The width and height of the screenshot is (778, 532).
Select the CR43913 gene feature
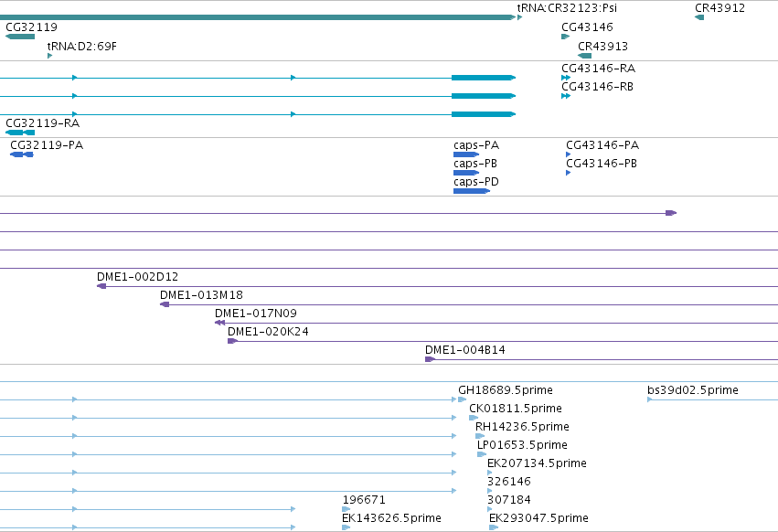584,56
